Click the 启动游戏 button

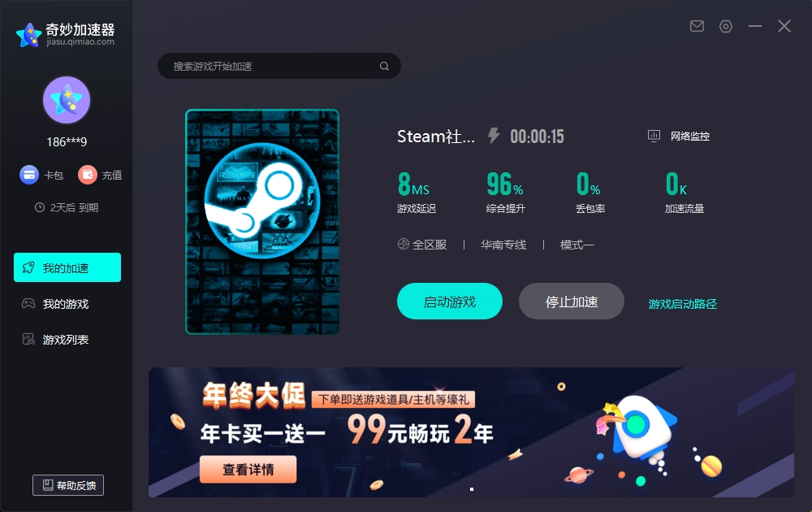(x=450, y=301)
